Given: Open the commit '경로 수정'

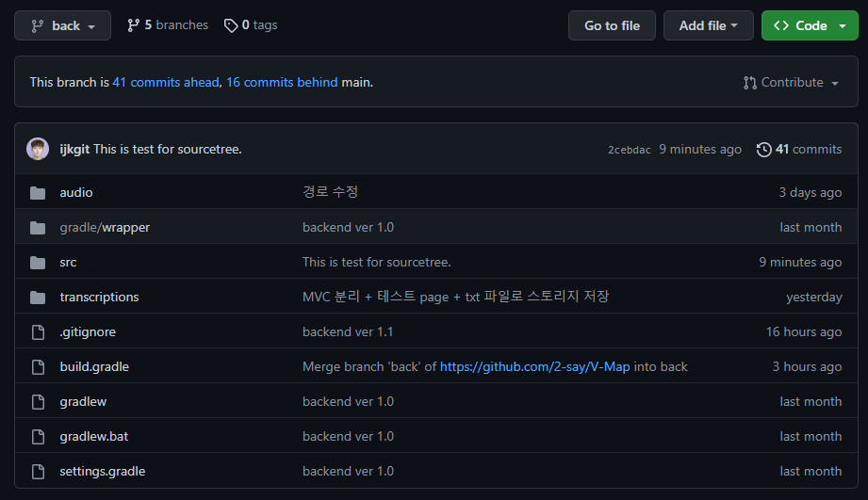Looking at the screenshot, I should click(331, 192).
